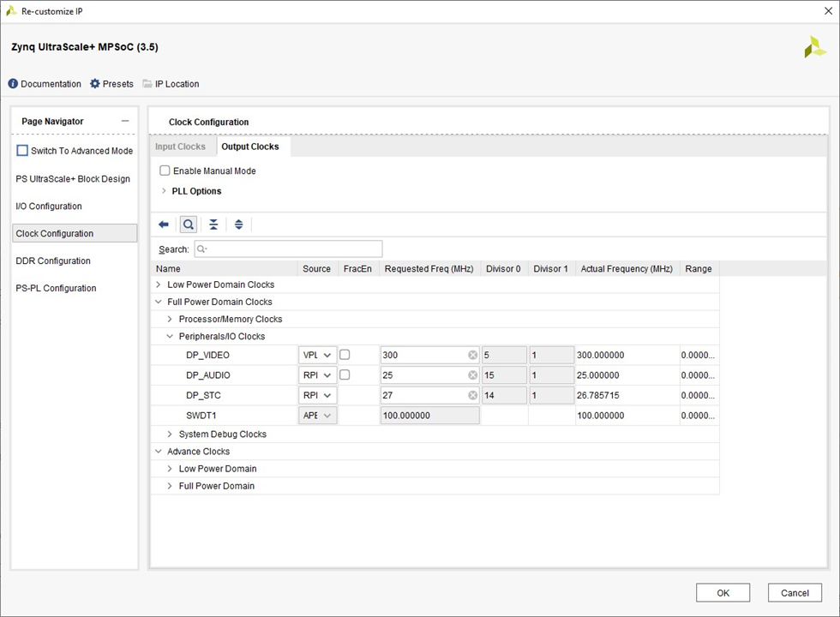This screenshot has width=840, height=617.
Task: Toggle FracEn checkbox for DP_VIDEO
Action: 345,355
